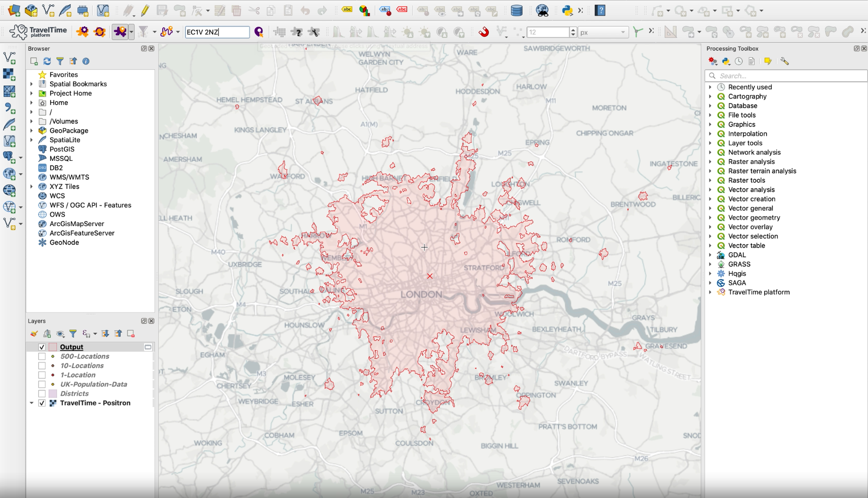This screenshot has width=868, height=498.
Task: Select PostGIS in the Browser panel
Action: click(x=62, y=149)
